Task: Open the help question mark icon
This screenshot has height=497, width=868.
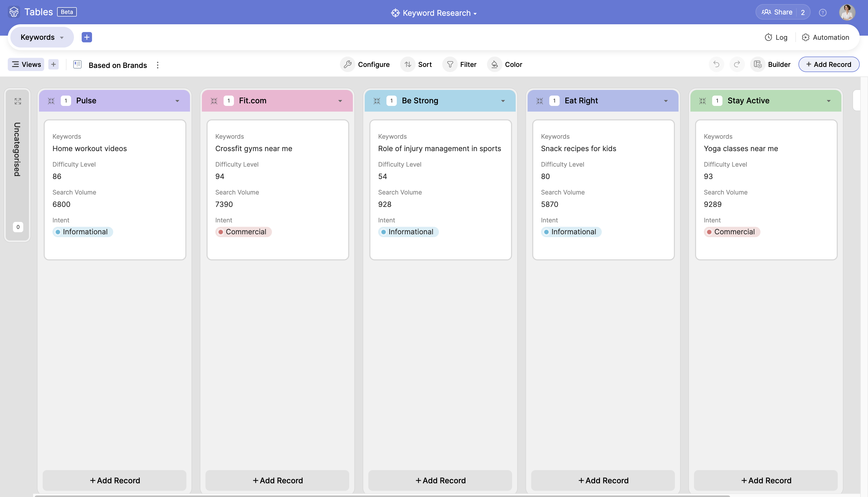Action: click(x=823, y=13)
